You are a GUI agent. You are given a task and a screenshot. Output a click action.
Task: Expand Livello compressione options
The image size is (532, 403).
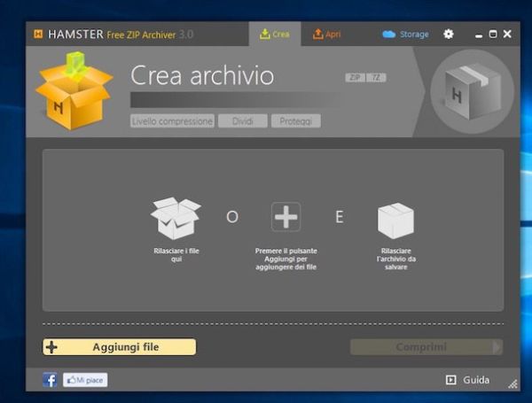click(172, 120)
